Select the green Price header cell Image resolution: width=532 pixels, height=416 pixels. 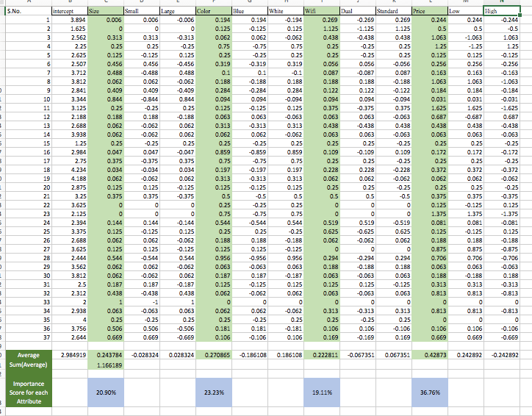430,11
